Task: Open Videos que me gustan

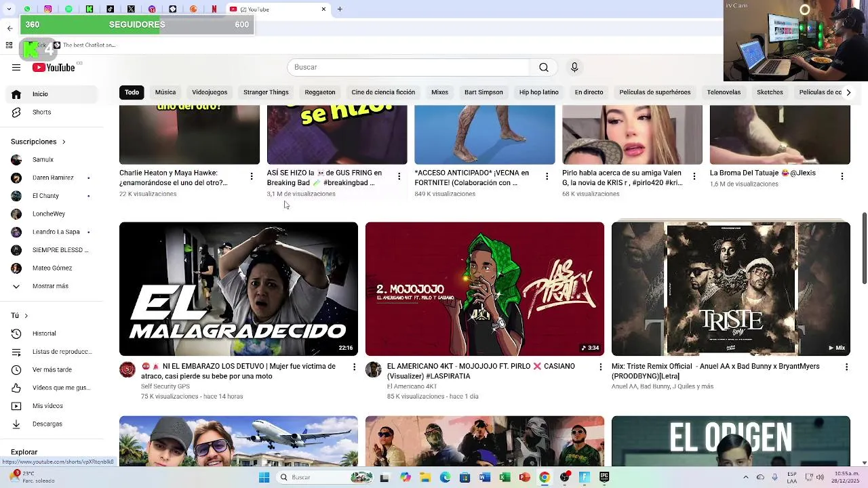Action: 50,388
